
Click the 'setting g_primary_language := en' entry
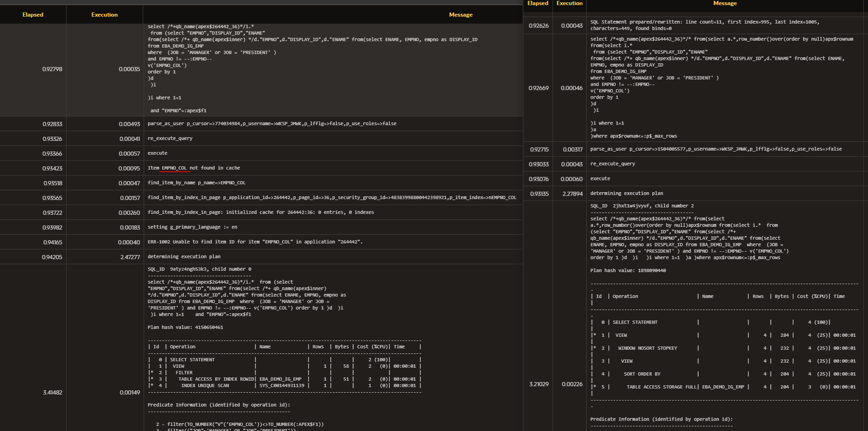(x=192, y=227)
